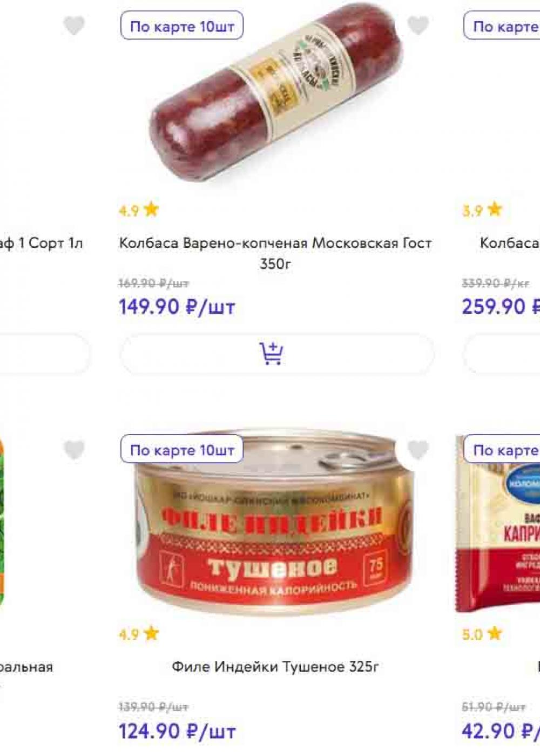Click the 4.9 star rating of sausage

click(139, 210)
